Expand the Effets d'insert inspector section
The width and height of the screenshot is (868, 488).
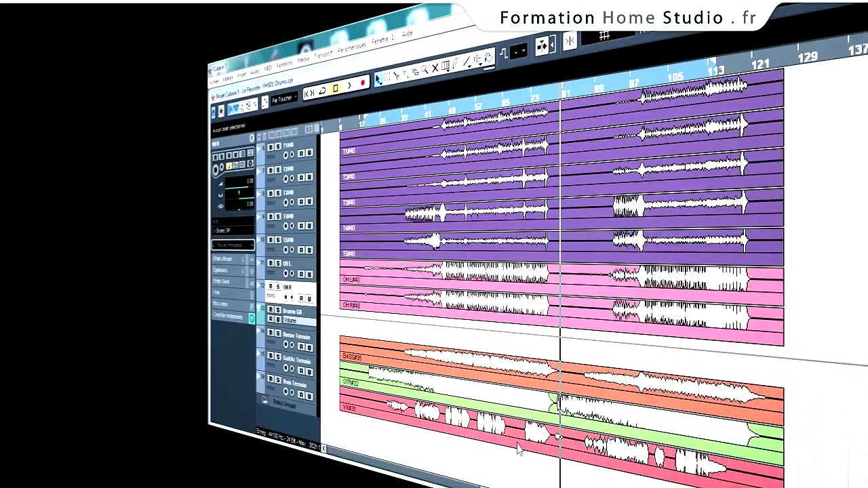233,259
